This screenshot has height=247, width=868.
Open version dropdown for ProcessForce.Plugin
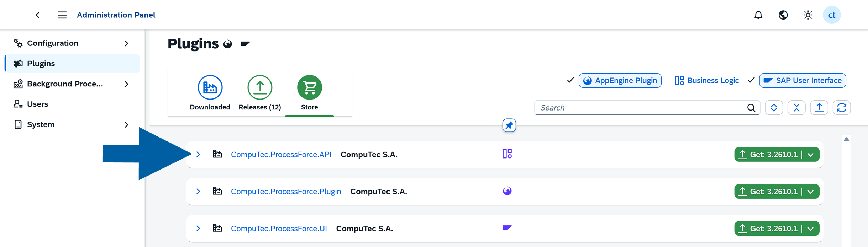tap(811, 192)
